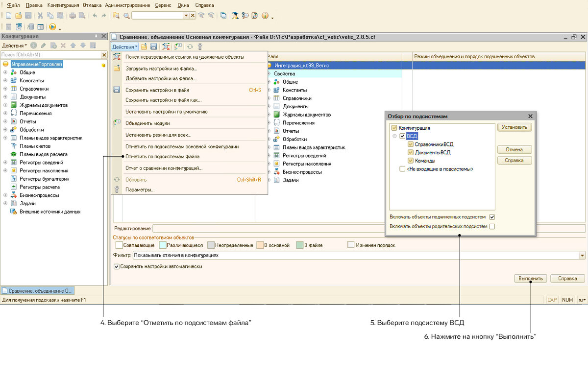Image resolution: width=588 pixels, height=378 pixels.
Task: Check '<Не входящие в подсистемы>' checkbox
Action: (403, 169)
